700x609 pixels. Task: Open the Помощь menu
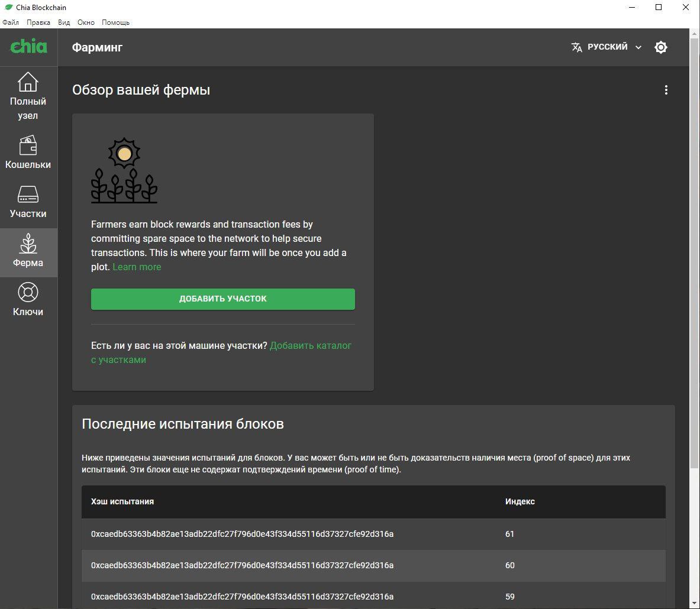115,22
